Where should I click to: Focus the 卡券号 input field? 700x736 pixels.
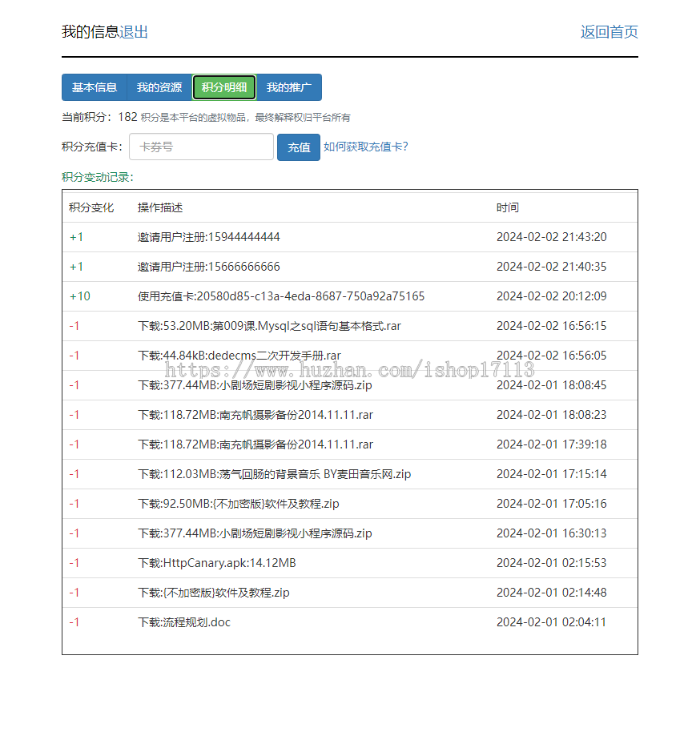click(201, 147)
